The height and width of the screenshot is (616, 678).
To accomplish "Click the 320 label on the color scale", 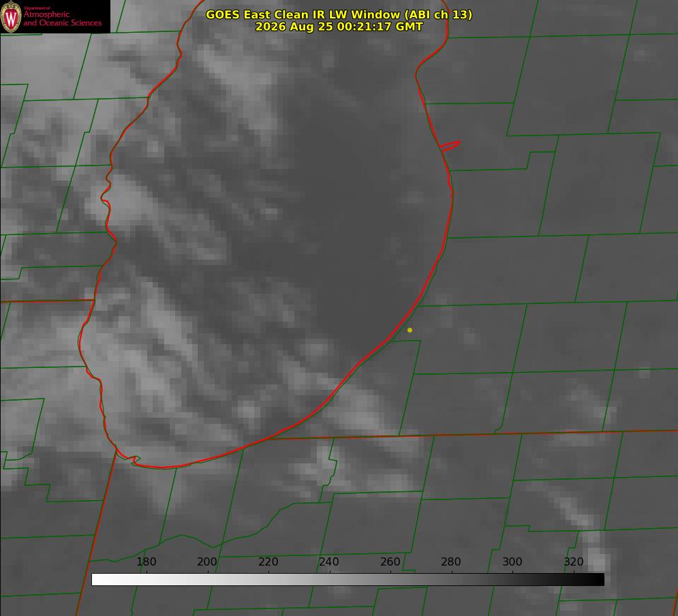I will click(x=574, y=561).
